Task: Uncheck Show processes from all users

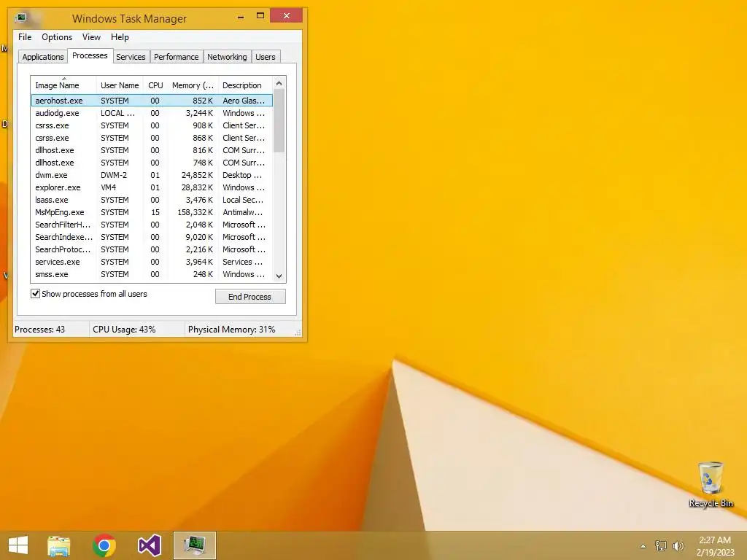Action: click(x=35, y=293)
